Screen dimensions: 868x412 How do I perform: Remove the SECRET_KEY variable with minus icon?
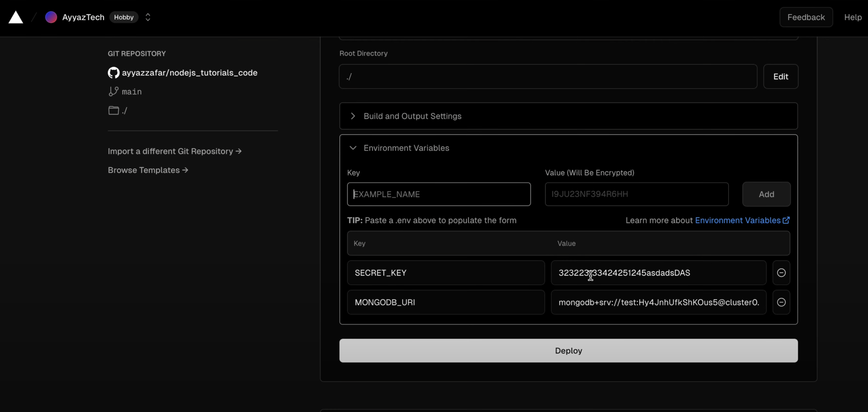781,273
